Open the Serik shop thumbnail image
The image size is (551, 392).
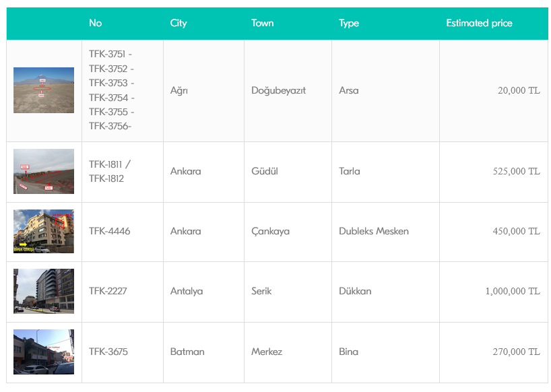click(44, 291)
